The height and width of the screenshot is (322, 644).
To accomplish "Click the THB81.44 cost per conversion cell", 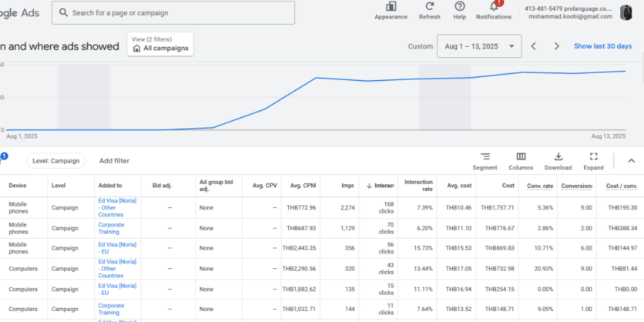I will click(x=624, y=269).
